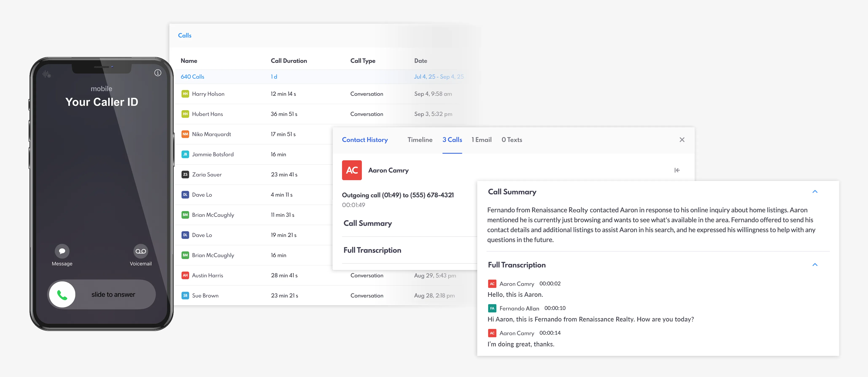Collapse the Call Summary section chevron
868x377 pixels.
tap(815, 191)
